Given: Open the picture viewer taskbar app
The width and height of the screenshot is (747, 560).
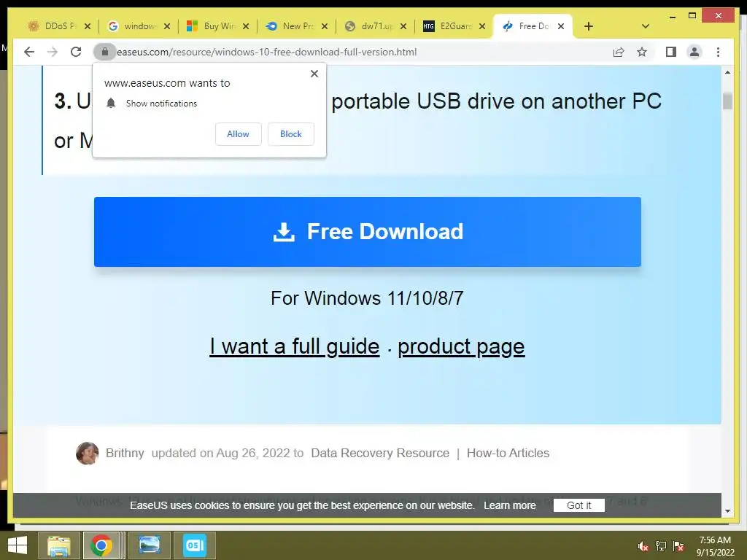Looking at the screenshot, I should (x=149, y=545).
